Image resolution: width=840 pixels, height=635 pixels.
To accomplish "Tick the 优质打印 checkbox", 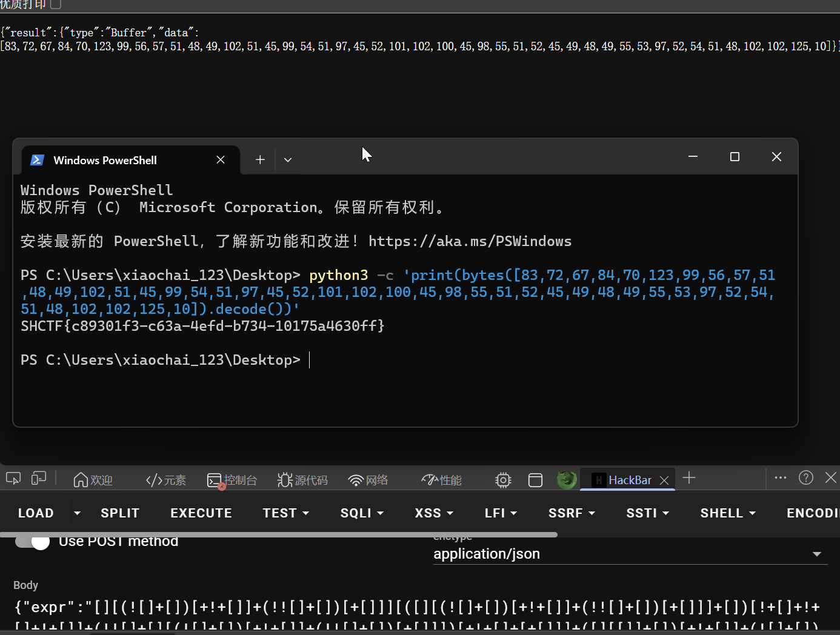I will point(56,4).
